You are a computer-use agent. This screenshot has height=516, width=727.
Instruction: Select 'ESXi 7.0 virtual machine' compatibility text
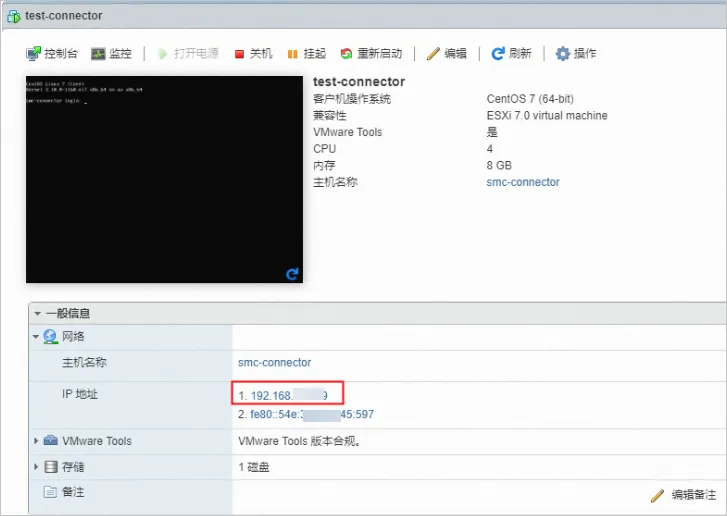[x=547, y=115]
